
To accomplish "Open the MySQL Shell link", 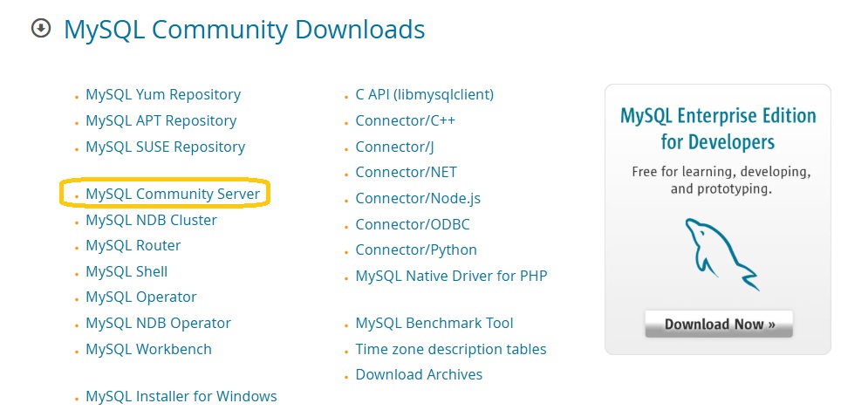I will (x=126, y=271).
